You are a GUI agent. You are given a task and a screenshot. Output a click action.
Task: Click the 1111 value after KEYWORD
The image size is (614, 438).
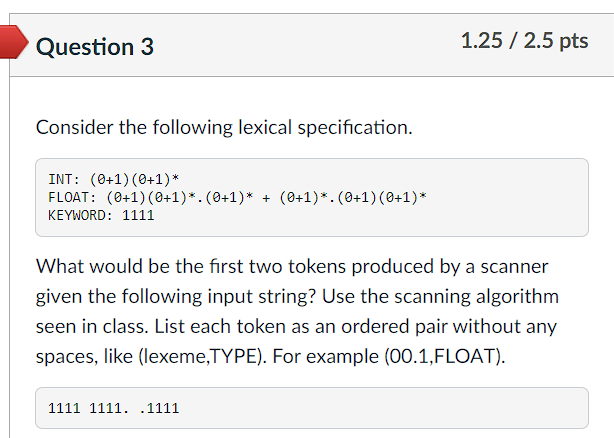click(x=138, y=215)
